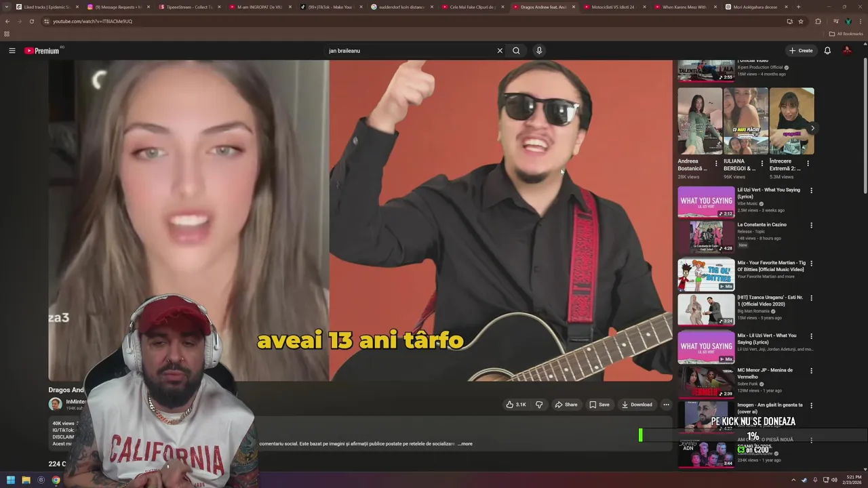Open Andreea Bostanică short thumbnail
The width and height of the screenshot is (868, 488).
(700, 121)
